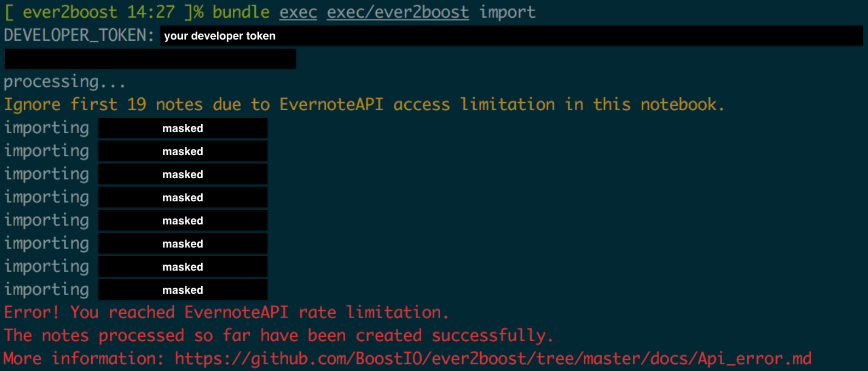Click the underlined 'exec/ever2boost' path
The image size is (868, 371).
click(398, 12)
